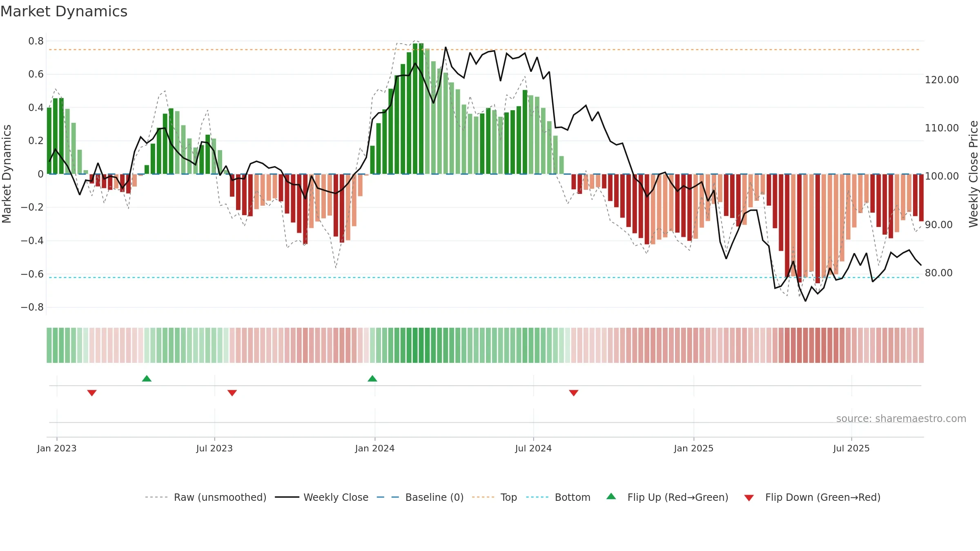
Task: Click the 0.4 left axis tick label
Action: [x=36, y=107]
